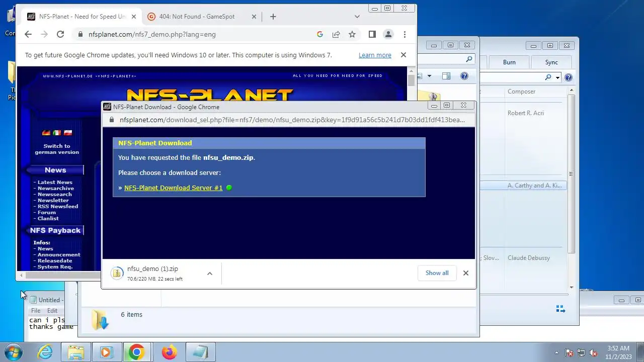Dismiss the Chrome update notice
Viewport: 644px width, 362px height.
pyautogui.click(x=403, y=55)
